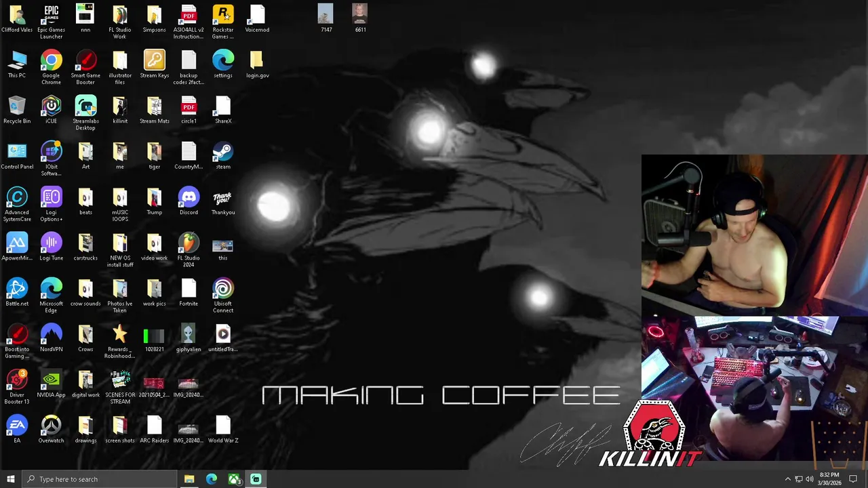Select the Recycle Bin icon
Image resolution: width=868 pixels, height=488 pixels.
(17, 110)
